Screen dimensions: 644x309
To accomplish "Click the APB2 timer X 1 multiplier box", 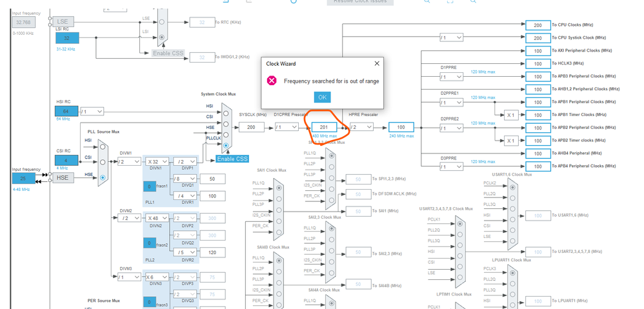I will click(510, 141).
